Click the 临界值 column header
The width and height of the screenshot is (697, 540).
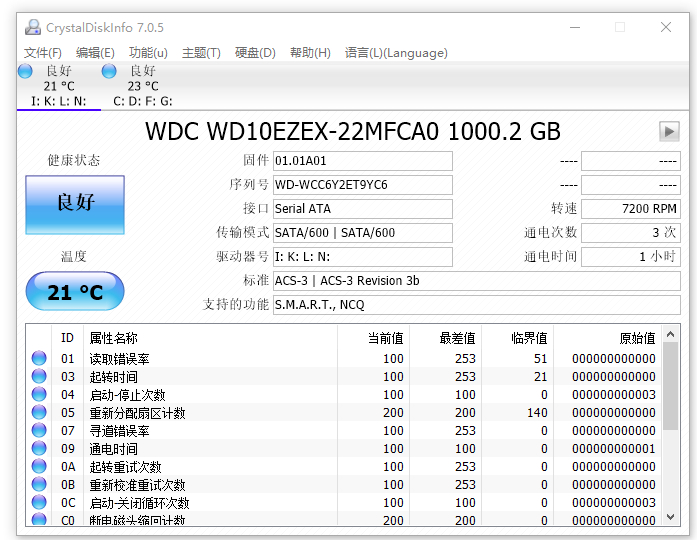click(x=517, y=338)
